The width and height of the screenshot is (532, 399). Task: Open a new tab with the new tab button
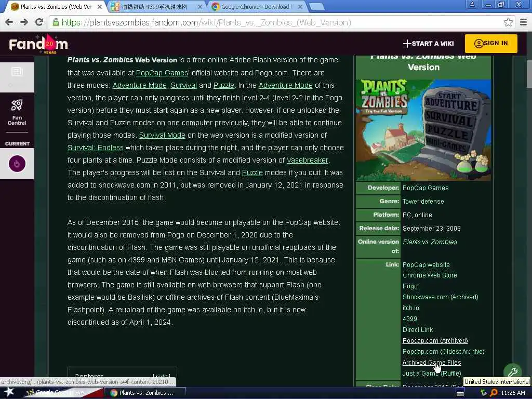(x=317, y=7)
